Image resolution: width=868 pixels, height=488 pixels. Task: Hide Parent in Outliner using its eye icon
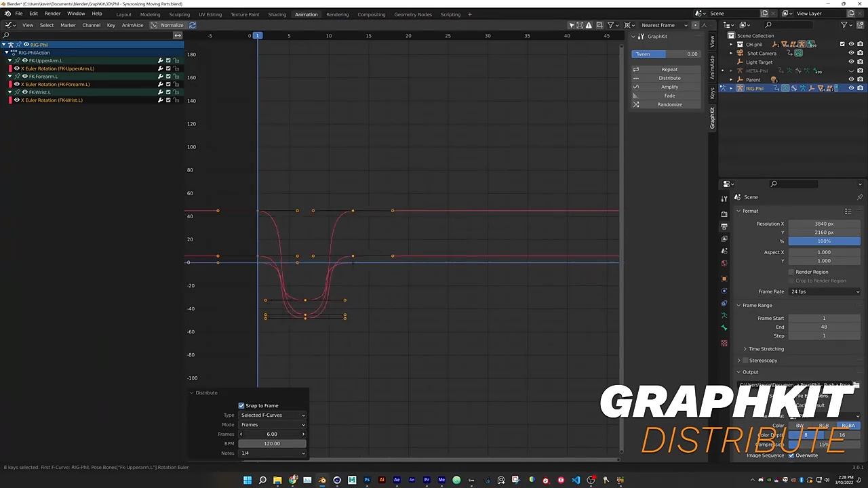click(x=852, y=79)
